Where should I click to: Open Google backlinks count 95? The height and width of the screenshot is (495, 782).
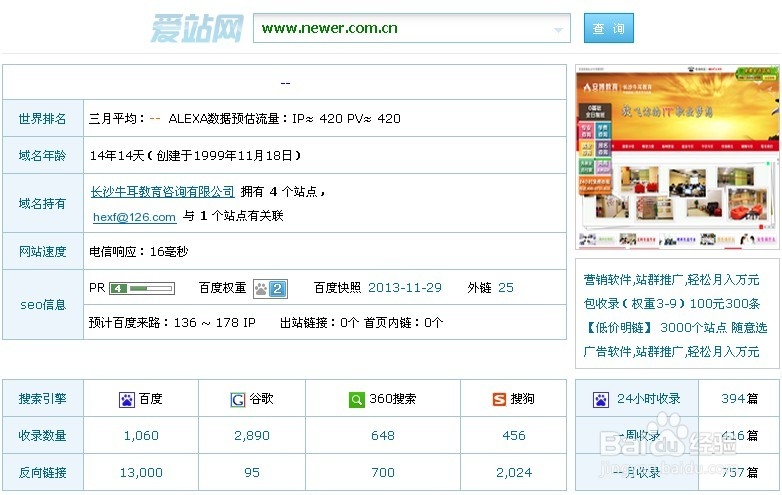pyautogui.click(x=252, y=473)
